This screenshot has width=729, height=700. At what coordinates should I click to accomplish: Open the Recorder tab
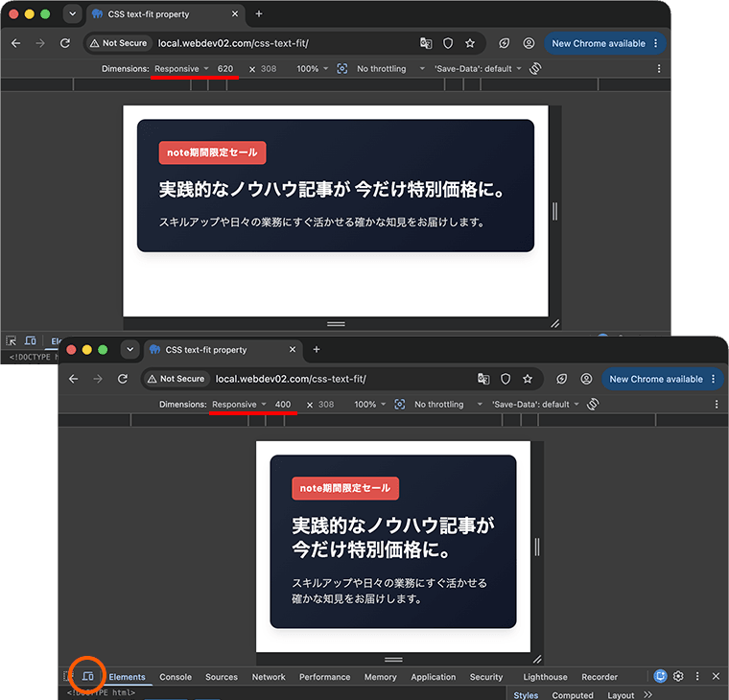pos(600,677)
